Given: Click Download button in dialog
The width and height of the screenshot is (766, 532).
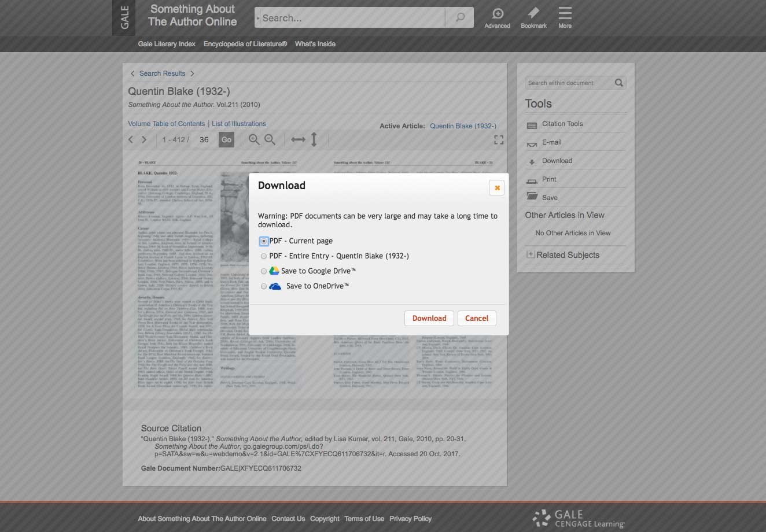Looking at the screenshot, I should (429, 318).
